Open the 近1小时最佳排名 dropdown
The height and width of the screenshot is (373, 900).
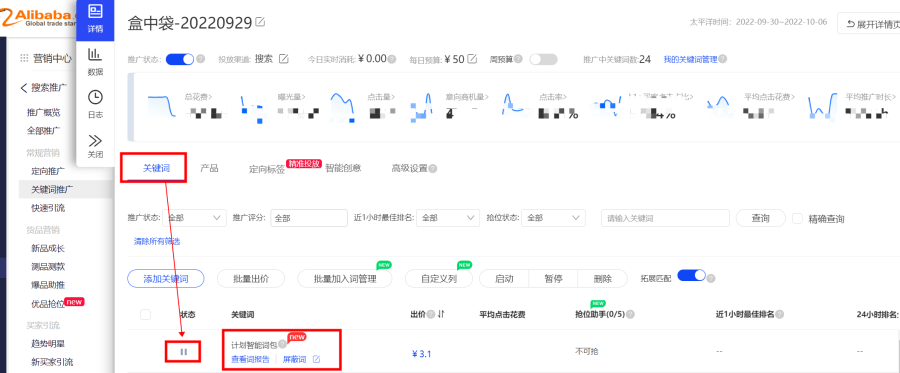click(448, 218)
